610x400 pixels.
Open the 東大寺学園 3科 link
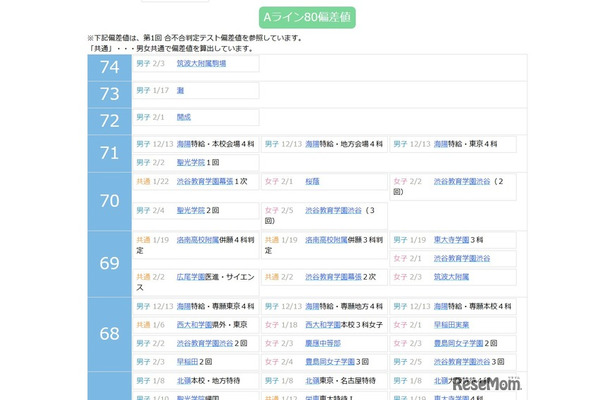(x=451, y=240)
